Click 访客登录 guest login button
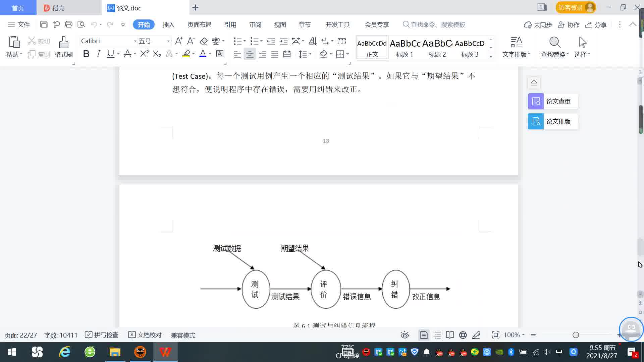Image resolution: width=644 pixels, height=362 pixels. [576, 7]
